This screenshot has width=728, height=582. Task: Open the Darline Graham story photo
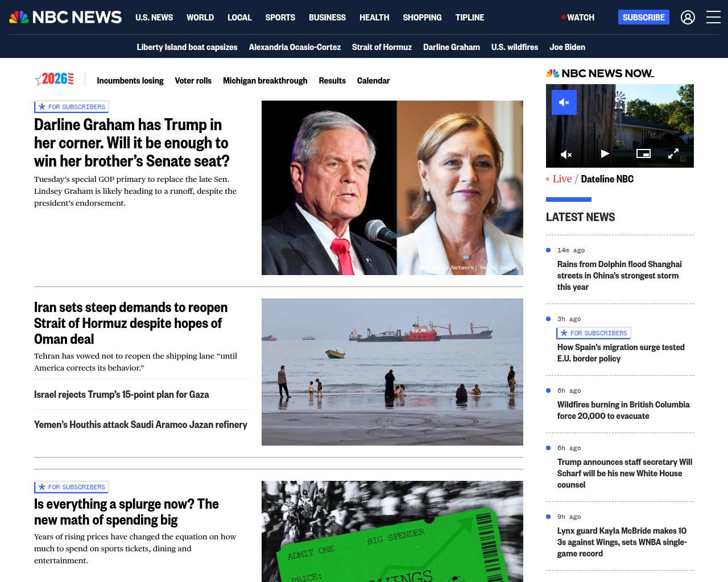pyautogui.click(x=392, y=188)
